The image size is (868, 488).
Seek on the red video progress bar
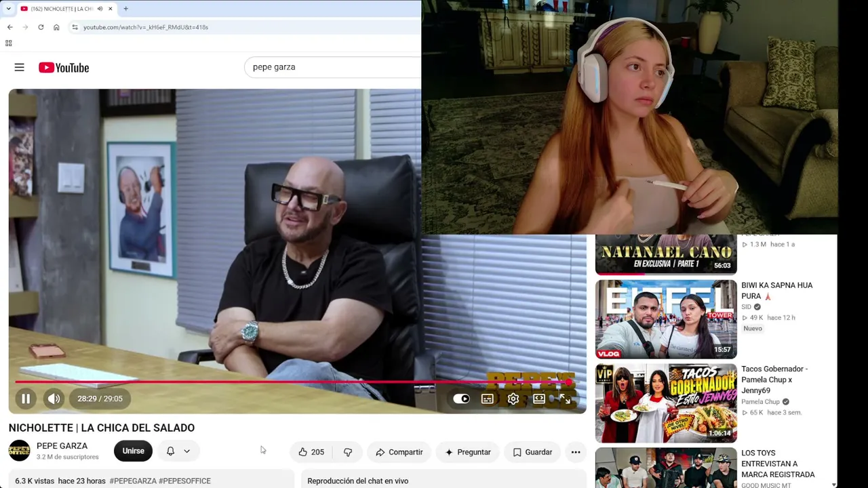point(297,382)
